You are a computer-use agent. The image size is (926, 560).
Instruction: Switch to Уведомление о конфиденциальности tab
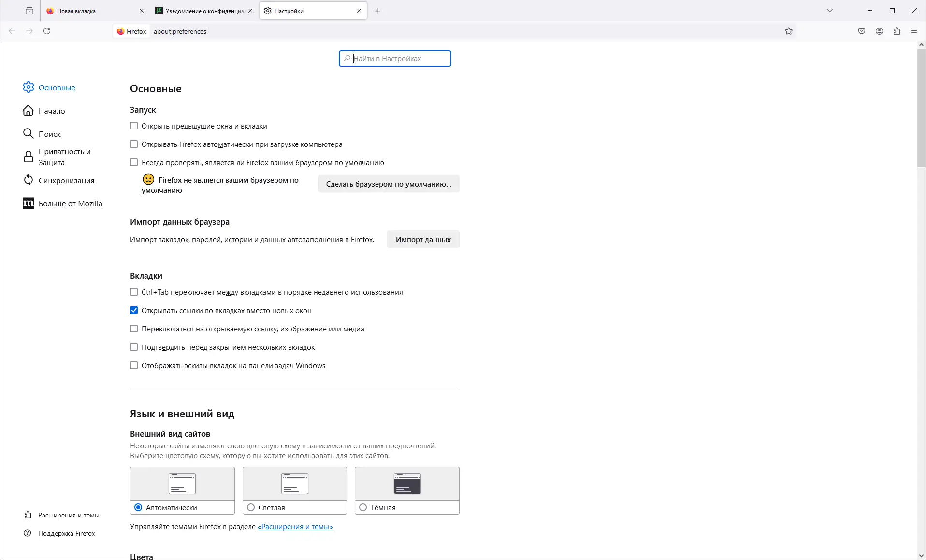(x=204, y=11)
